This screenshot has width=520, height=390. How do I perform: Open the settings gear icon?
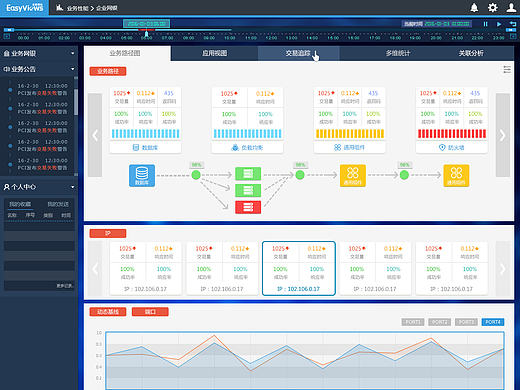pyautogui.click(x=492, y=8)
